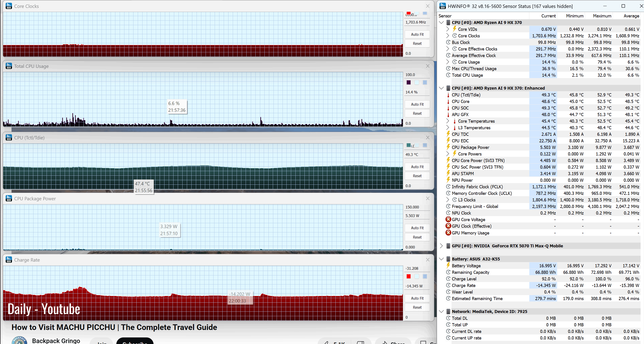Image resolution: width=644 pixels, height=344 pixels.
Task: Expand the Core Usage row
Action: click(448, 62)
